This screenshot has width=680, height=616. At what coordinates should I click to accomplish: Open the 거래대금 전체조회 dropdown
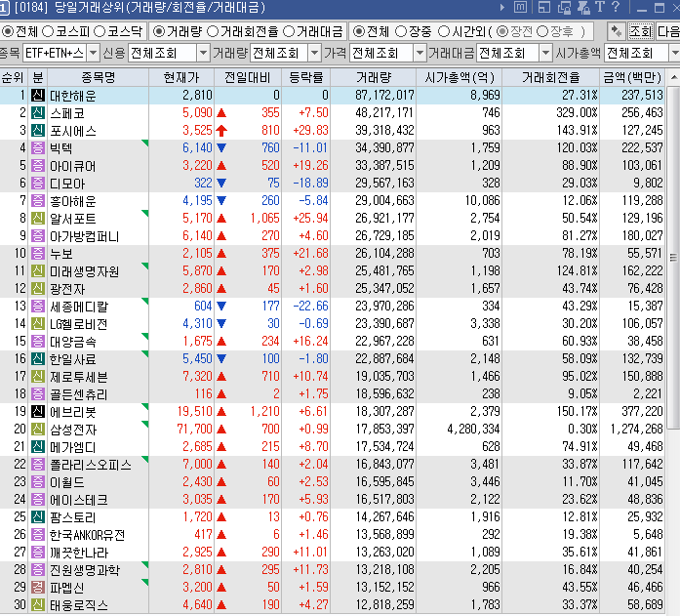pyautogui.click(x=545, y=54)
